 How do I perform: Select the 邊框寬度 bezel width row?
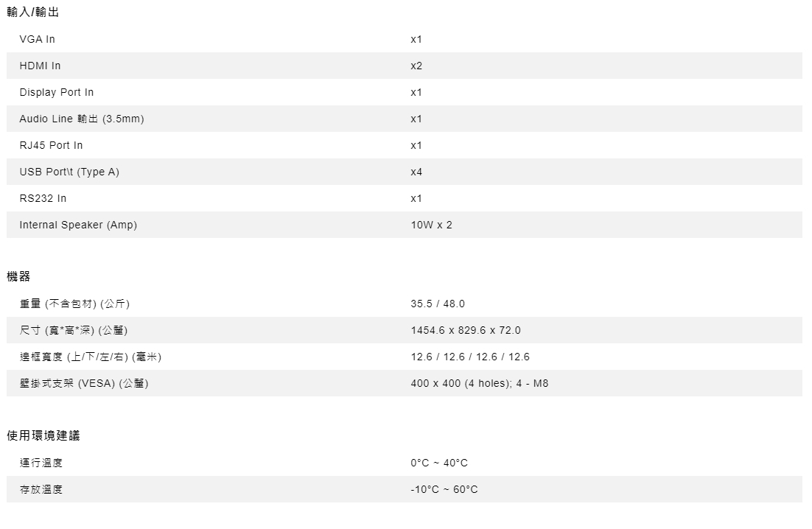(x=405, y=357)
